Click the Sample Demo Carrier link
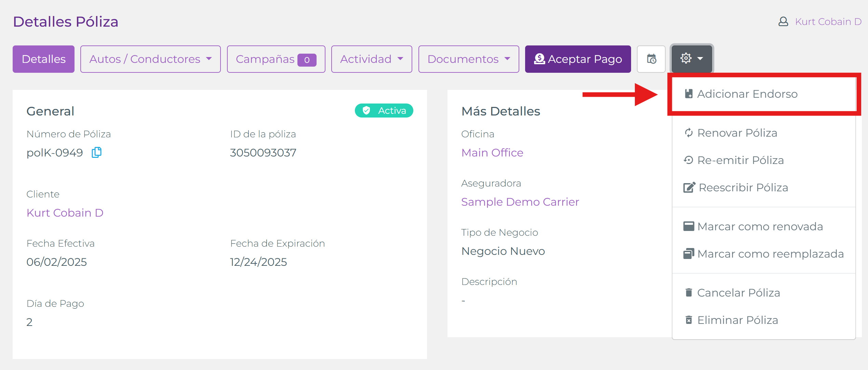 point(520,202)
